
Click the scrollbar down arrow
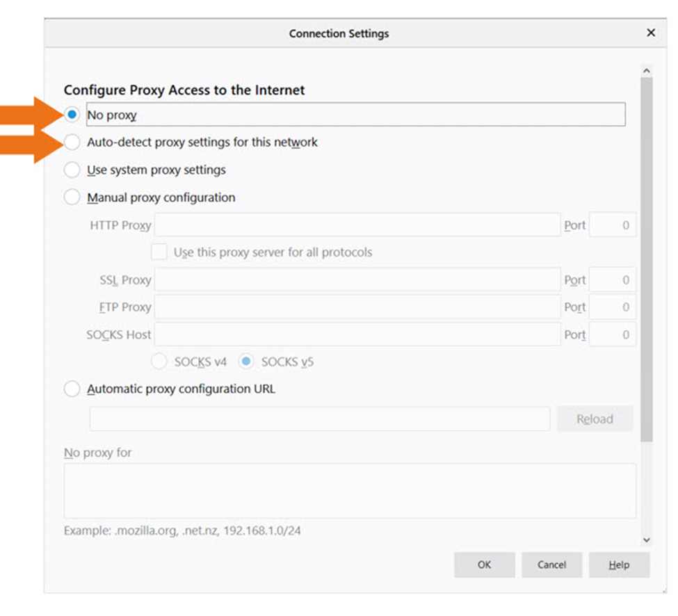(647, 540)
